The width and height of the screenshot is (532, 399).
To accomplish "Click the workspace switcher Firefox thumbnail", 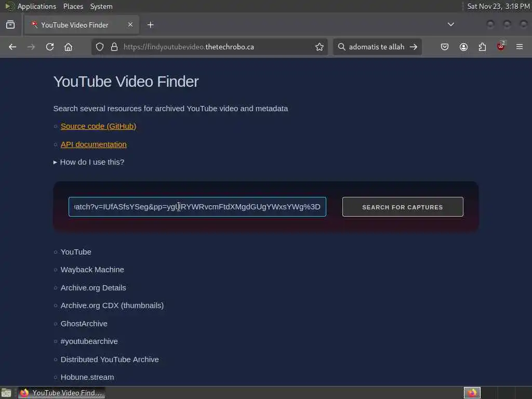I will tap(472, 393).
